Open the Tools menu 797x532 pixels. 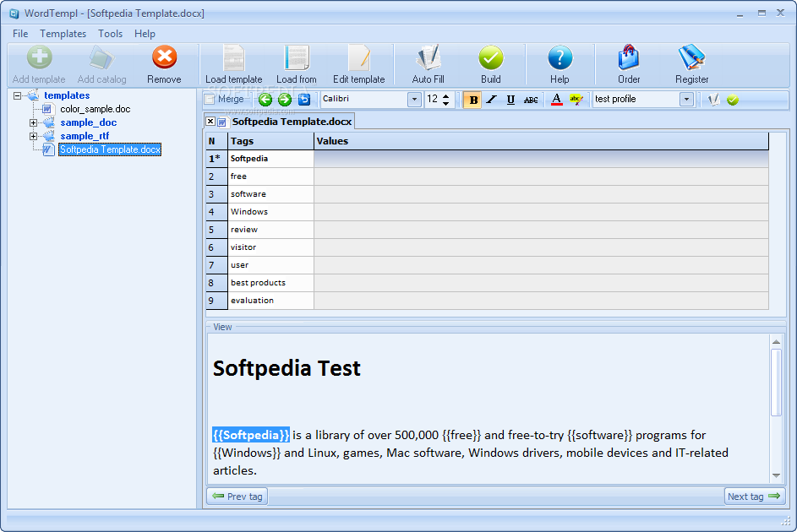point(111,34)
